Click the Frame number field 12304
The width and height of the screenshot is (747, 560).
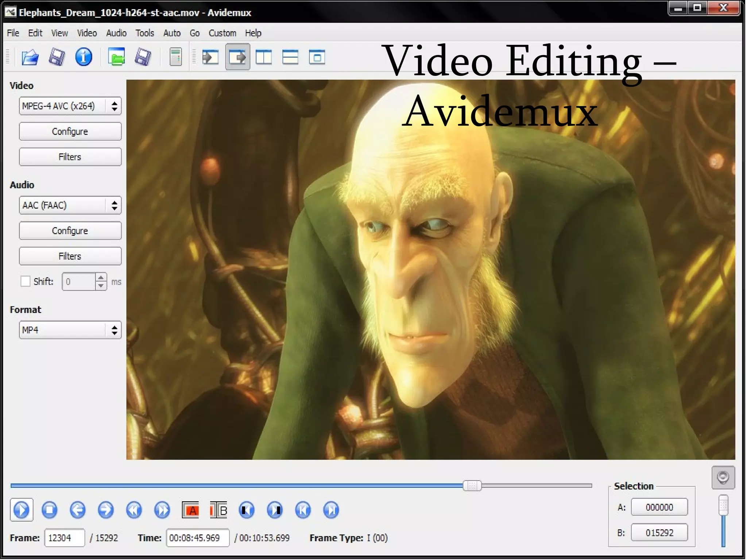[x=65, y=538]
